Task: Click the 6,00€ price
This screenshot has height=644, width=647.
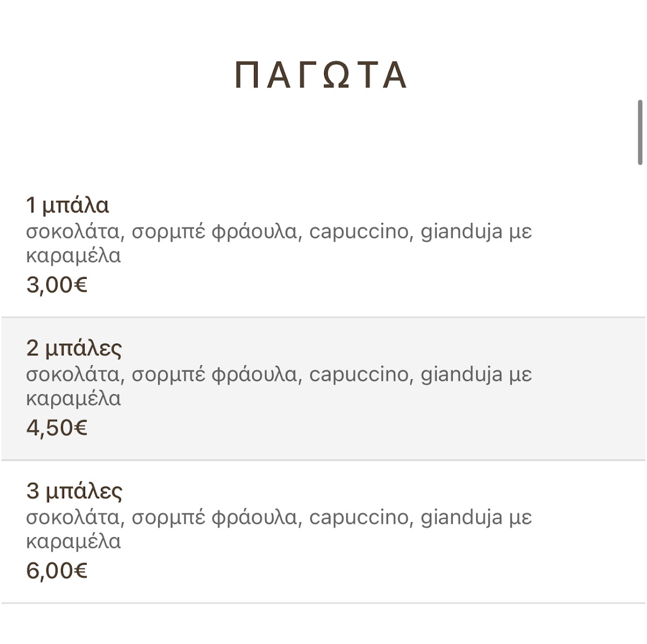Action: coord(57,571)
